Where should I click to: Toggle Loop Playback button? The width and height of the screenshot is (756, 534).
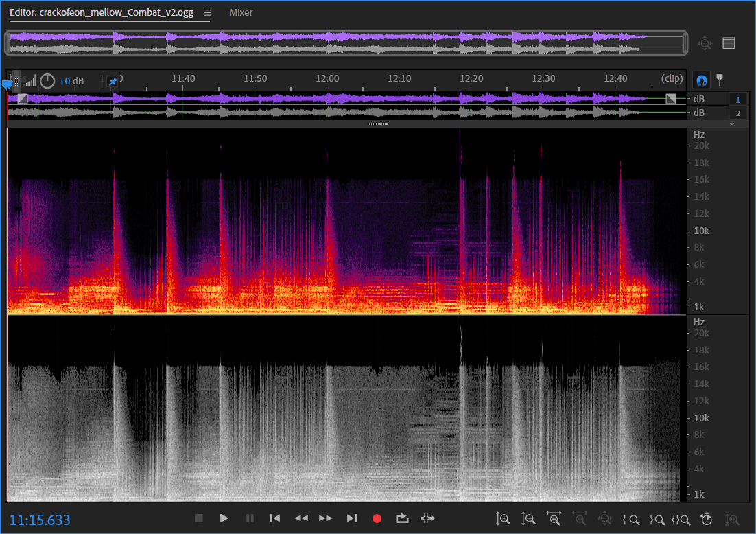pyautogui.click(x=402, y=519)
